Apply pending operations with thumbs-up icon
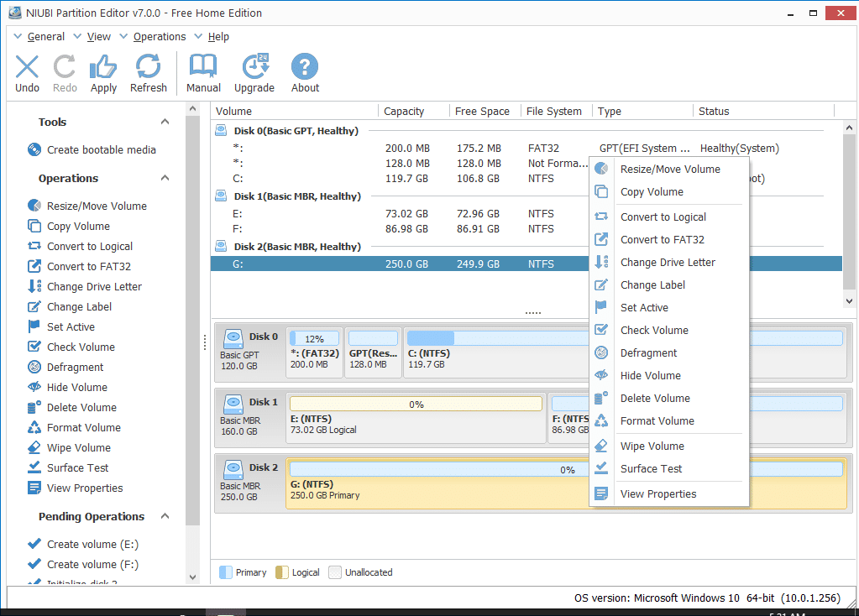 coord(103,67)
